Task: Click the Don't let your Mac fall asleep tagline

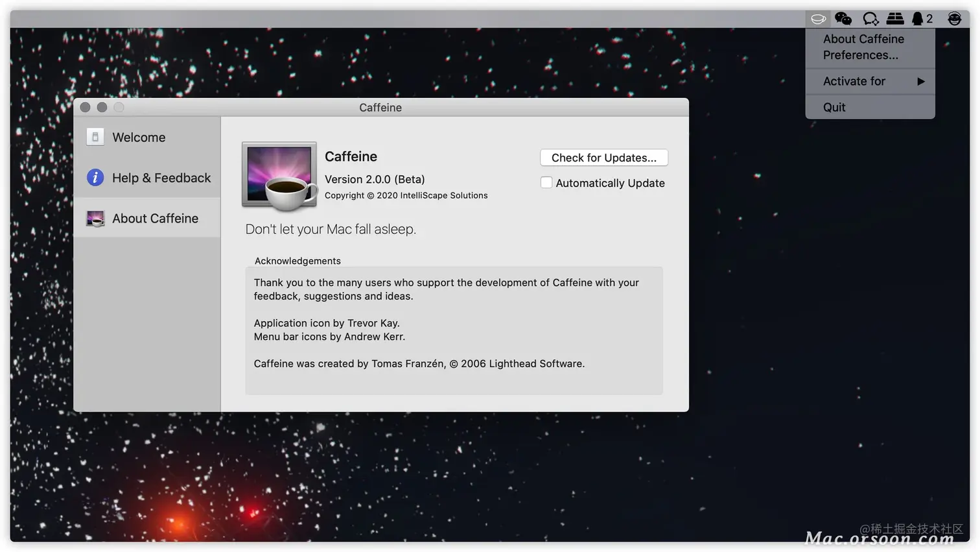Action: point(331,229)
